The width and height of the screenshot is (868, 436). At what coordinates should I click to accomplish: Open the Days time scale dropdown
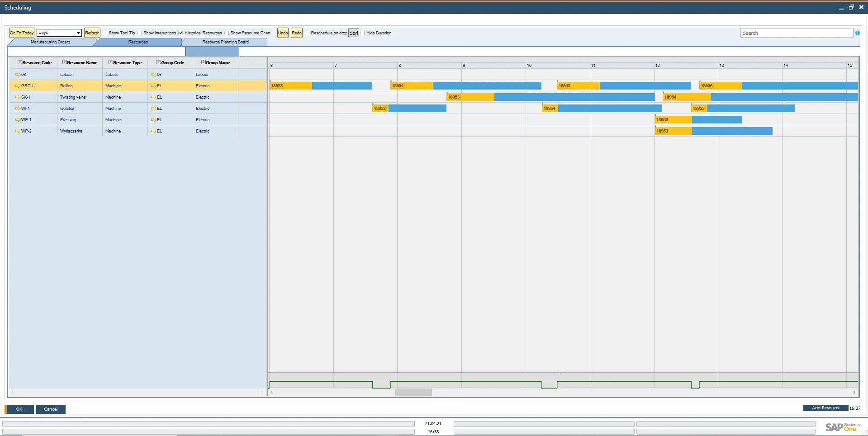coord(78,33)
